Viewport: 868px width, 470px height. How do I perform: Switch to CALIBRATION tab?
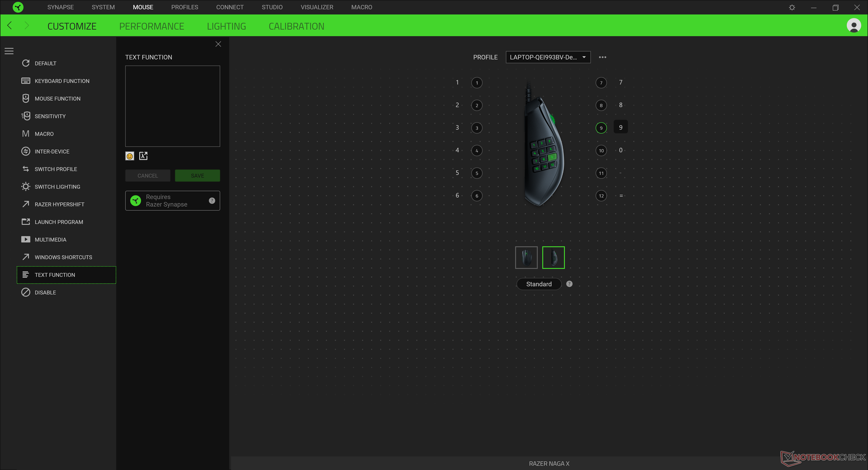point(297,26)
